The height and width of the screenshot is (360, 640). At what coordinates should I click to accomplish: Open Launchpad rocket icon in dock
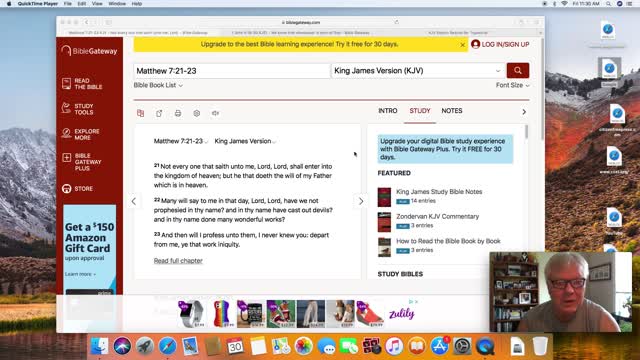point(144,347)
